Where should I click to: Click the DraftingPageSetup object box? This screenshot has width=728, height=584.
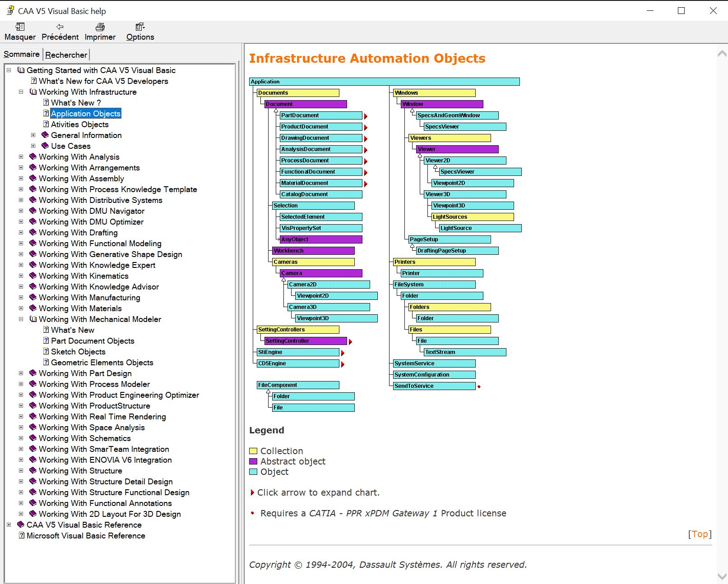tap(457, 251)
